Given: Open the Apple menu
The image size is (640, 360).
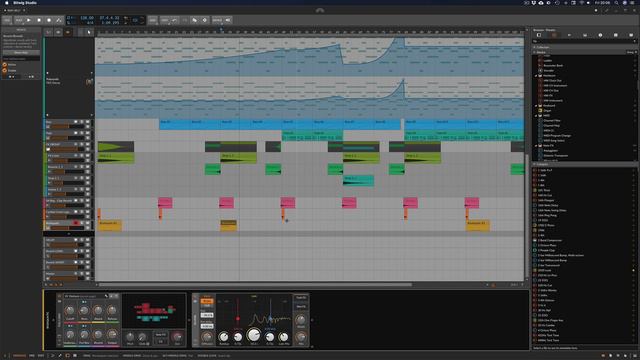Looking at the screenshot, I should pyautogui.click(x=6, y=3).
